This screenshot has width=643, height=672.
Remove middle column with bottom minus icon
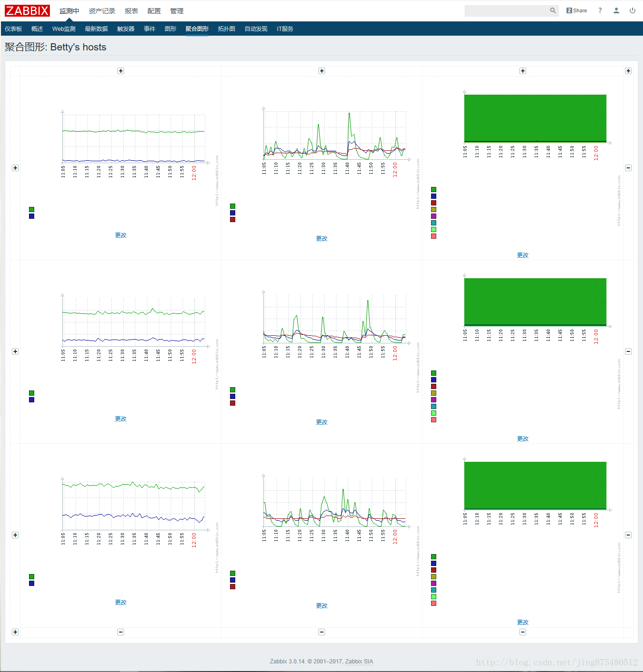pos(322,632)
